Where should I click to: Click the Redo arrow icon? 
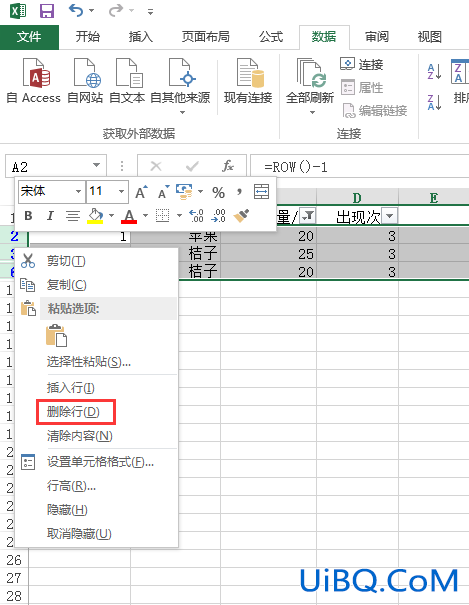tap(115, 10)
